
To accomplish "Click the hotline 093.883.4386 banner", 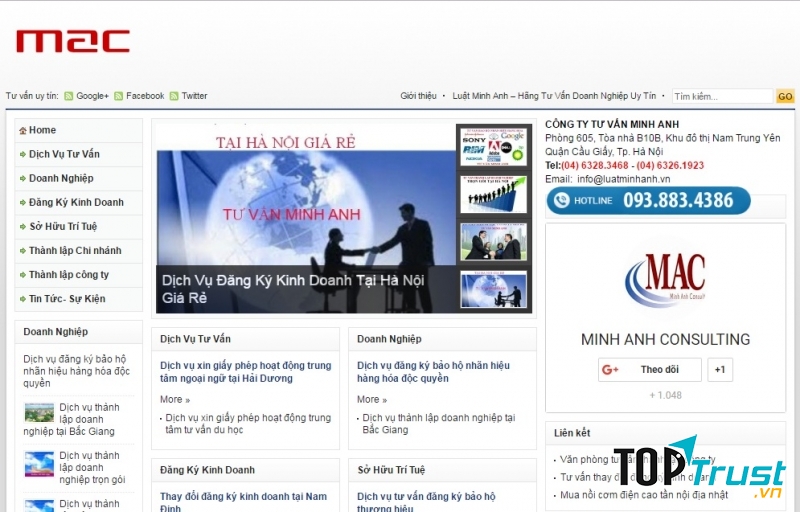I will (x=648, y=200).
